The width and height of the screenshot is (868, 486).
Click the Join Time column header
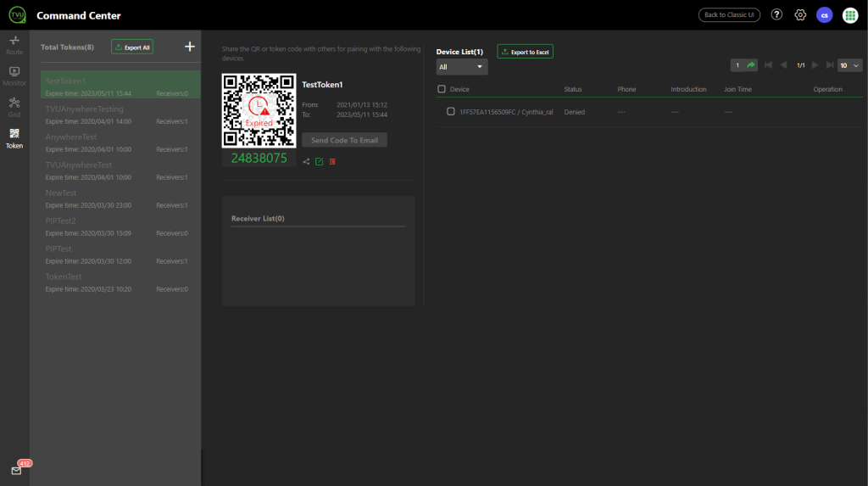tap(738, 89)
